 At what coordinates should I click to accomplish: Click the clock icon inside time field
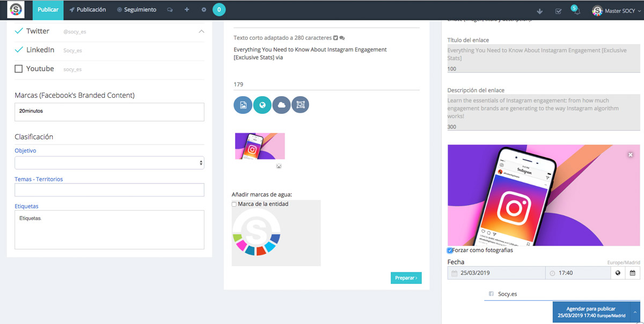point(553,273)
